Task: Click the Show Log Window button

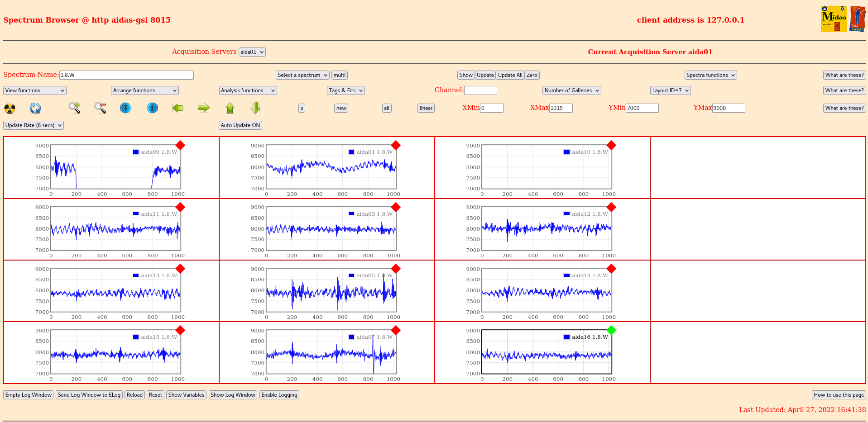Action: [233, 395]
